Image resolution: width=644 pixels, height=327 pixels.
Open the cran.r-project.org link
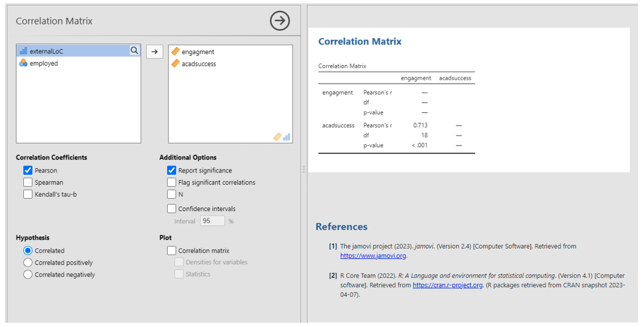[447, 285]
